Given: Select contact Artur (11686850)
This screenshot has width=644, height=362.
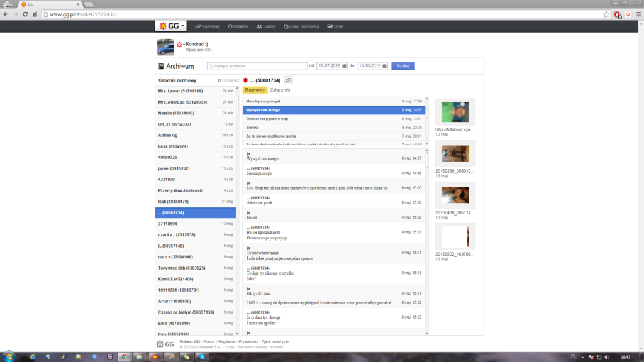Looking at the screenshot, I should pos(196,302).
